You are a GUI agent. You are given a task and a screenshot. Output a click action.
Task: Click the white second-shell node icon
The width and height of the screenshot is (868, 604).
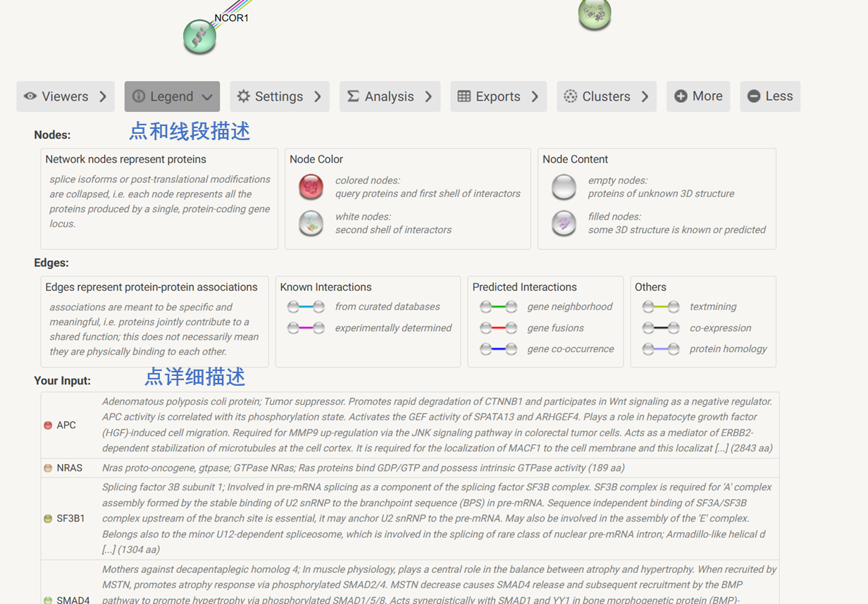(x=311, y=223)
